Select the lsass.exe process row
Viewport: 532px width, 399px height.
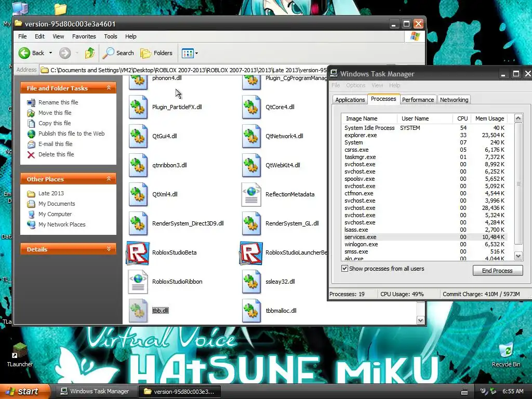pyautogui.click(x=424, y=230)
